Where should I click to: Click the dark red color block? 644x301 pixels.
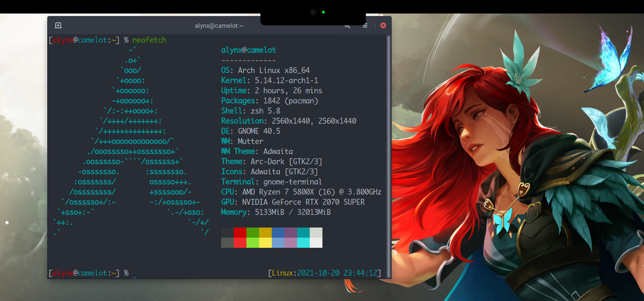(240, 232)
